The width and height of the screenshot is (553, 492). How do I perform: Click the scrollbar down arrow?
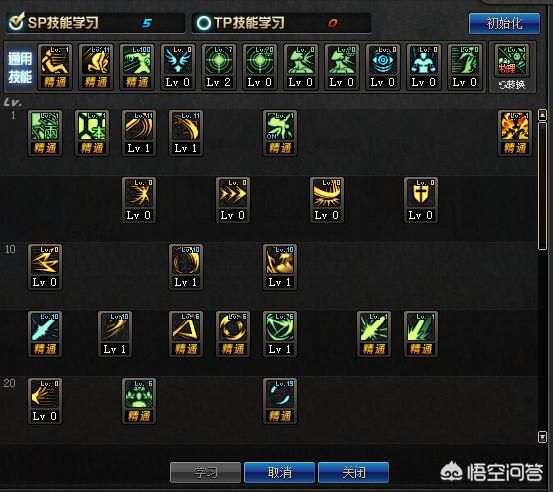542,437
